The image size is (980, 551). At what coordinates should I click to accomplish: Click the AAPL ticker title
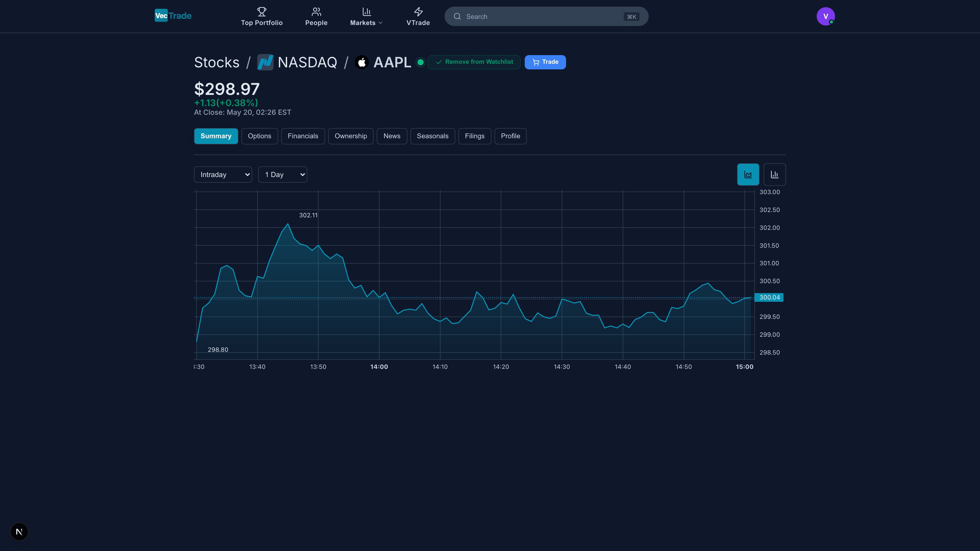click(x=392, y=62)
